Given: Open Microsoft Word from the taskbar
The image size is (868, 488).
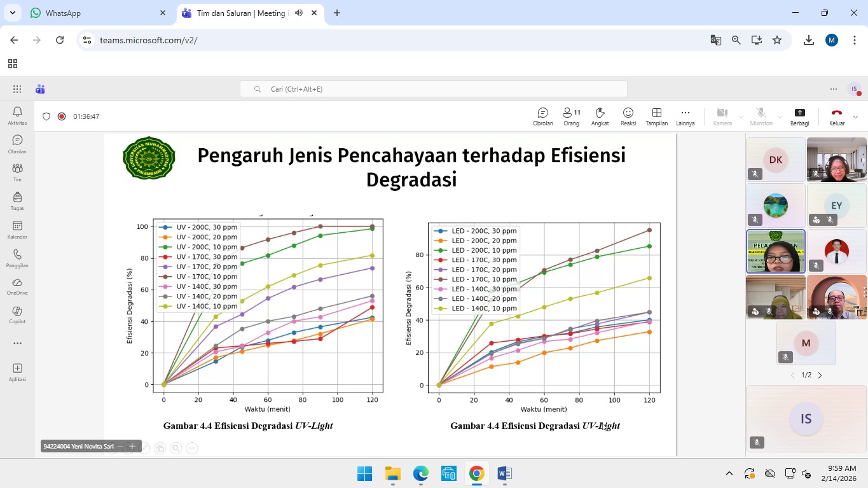Looking at the screenshot, I should point(504,473).
